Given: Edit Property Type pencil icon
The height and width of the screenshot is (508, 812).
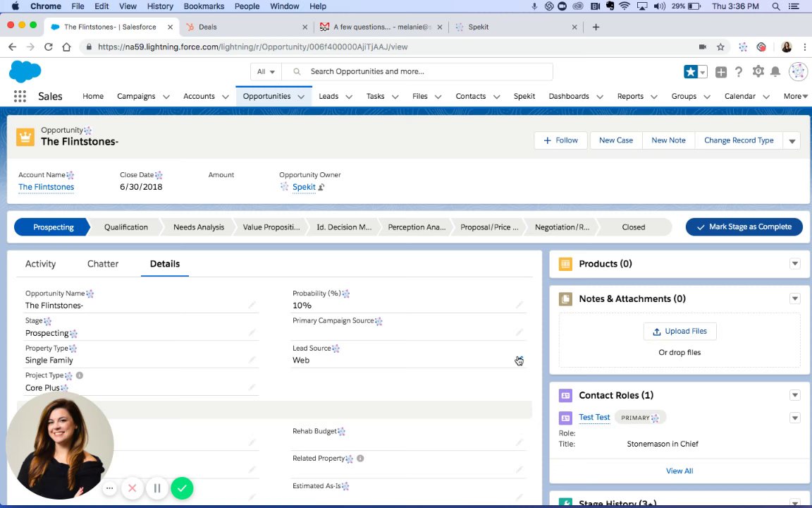Looking at the screenshot, I should click(252, 360).
